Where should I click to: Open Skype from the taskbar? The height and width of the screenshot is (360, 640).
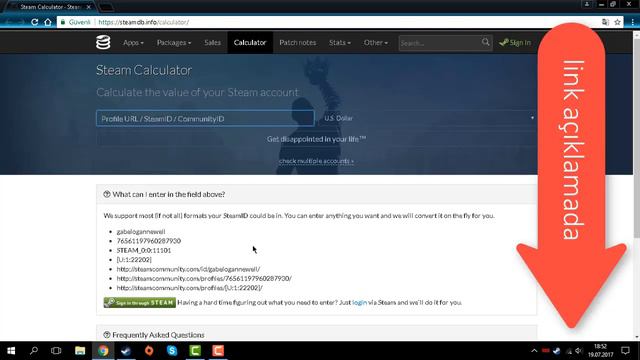point(172,351)
